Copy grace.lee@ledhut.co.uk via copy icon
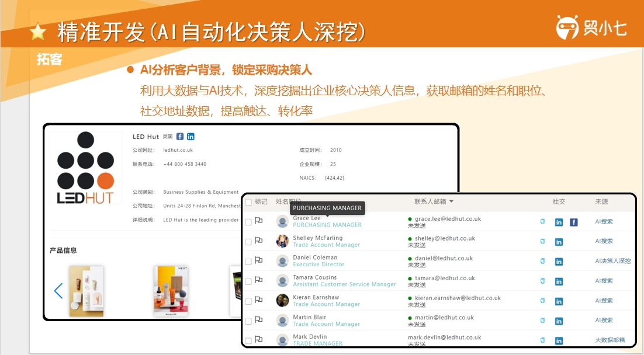The height and width of the screenshot is (355, 644). pos(542,222)
